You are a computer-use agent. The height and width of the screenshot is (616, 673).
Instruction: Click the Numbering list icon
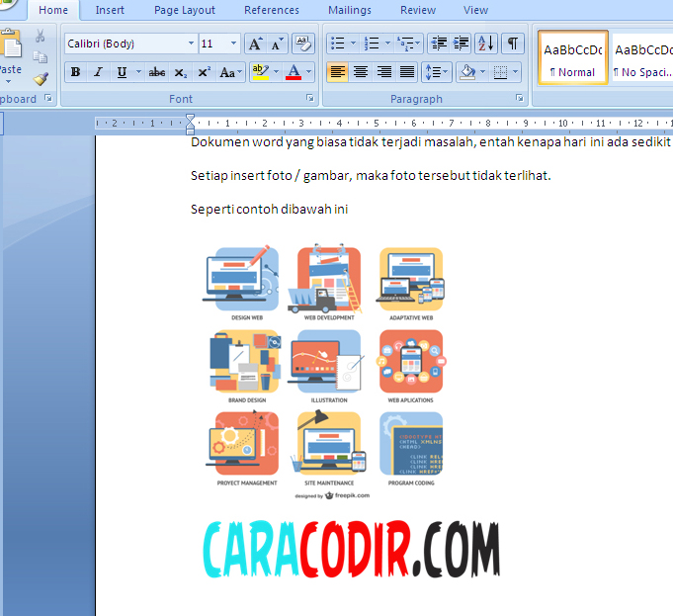(372, 44)
